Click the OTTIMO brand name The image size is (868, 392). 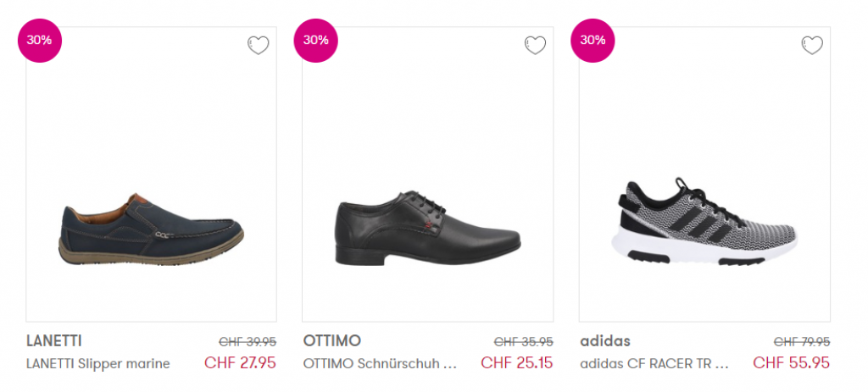(x=332, y=341)
